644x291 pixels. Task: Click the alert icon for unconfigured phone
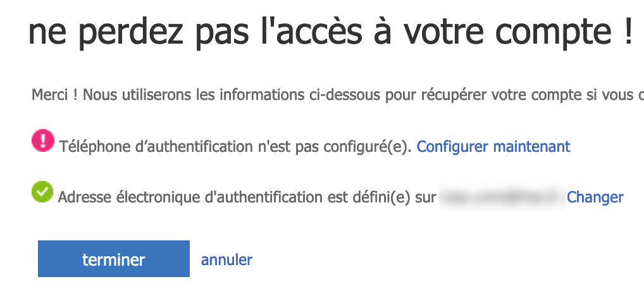click(43, 140)
